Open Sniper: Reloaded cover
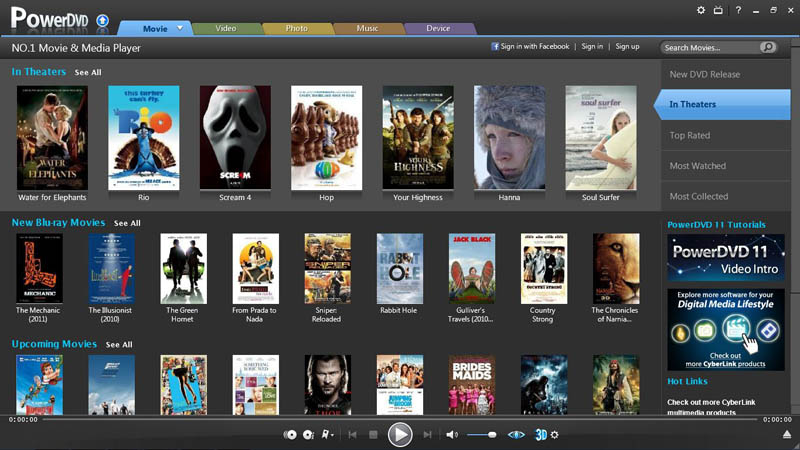 tap(328, 269)
